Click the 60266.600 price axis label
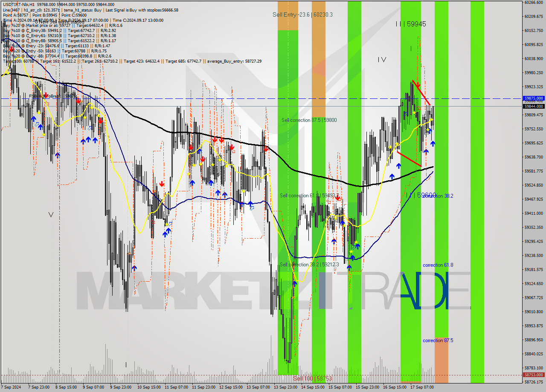Screen dimensions: 546x392 pyautogui.click(x=534, y=2)
